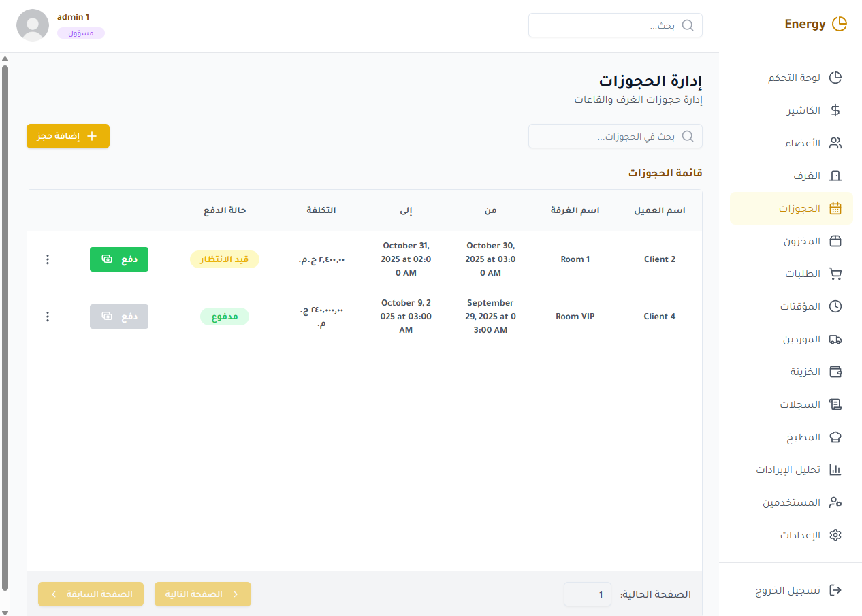Viewport: 862px width, 616px height.
Task: Open Revenue Analysis bar chart icon
Action: (x=835, y=470)
